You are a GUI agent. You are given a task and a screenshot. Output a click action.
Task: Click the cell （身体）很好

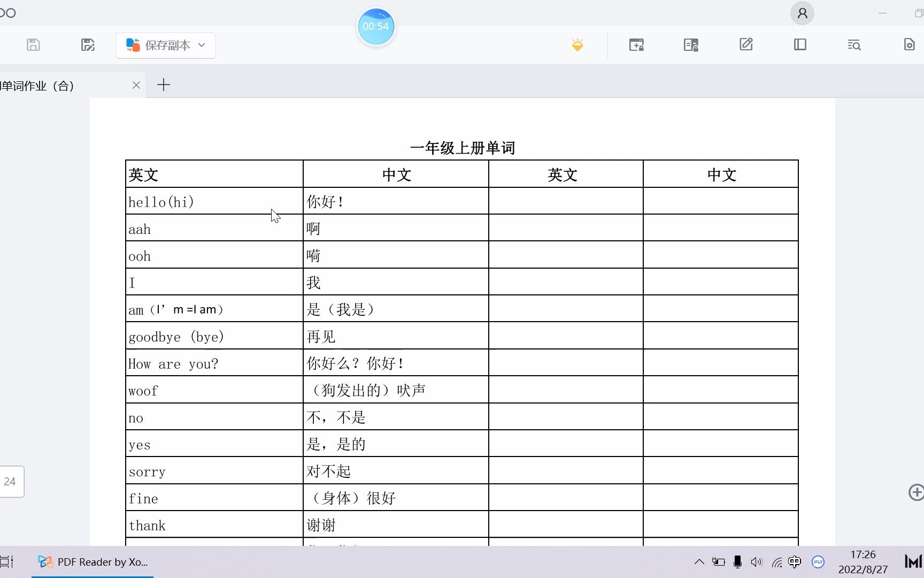coord(396,498)
